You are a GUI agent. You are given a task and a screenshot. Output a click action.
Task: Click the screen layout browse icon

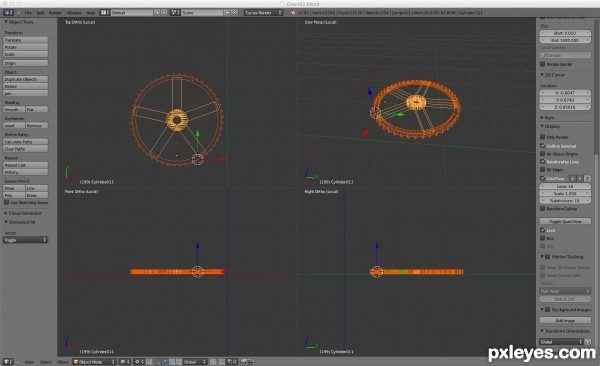tap(104, 13)
